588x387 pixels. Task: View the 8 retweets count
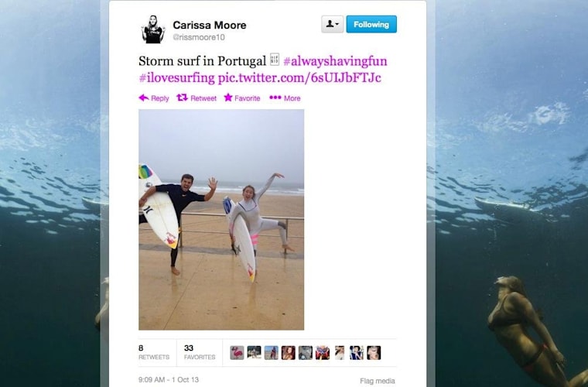tap(154, 352)
